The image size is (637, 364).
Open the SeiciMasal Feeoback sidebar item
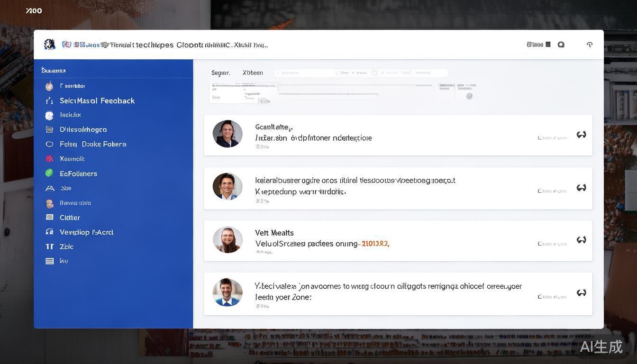click(x=97, y=101)
